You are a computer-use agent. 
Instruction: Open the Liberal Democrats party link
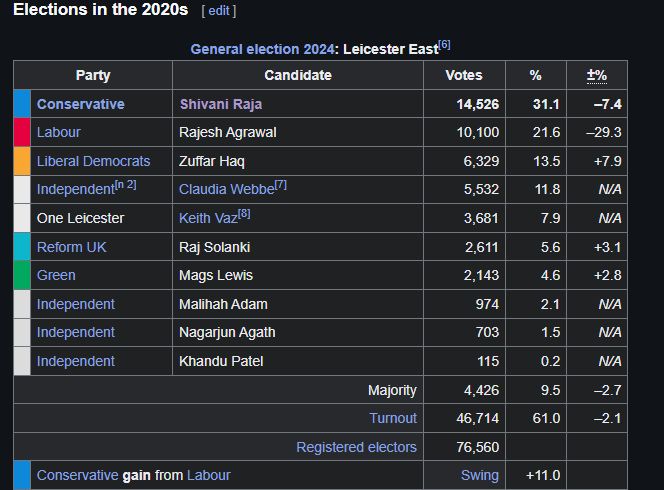tap(93, 161)
